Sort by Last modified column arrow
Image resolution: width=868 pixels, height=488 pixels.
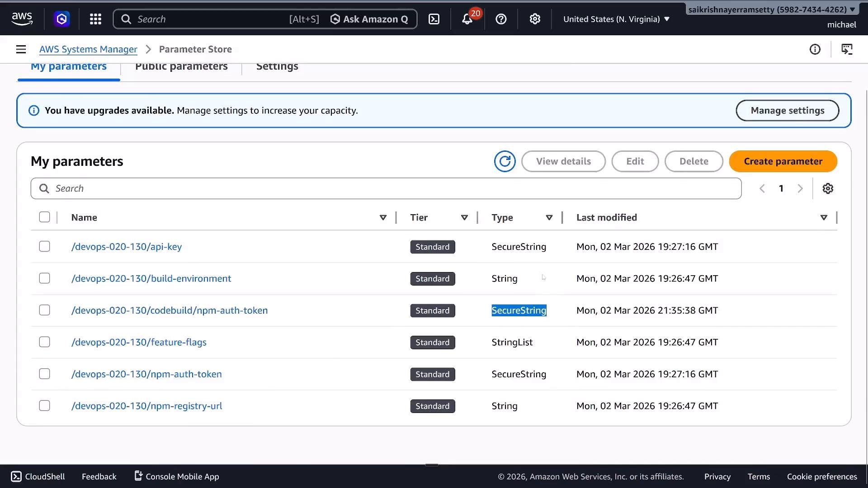coord(824,218)
